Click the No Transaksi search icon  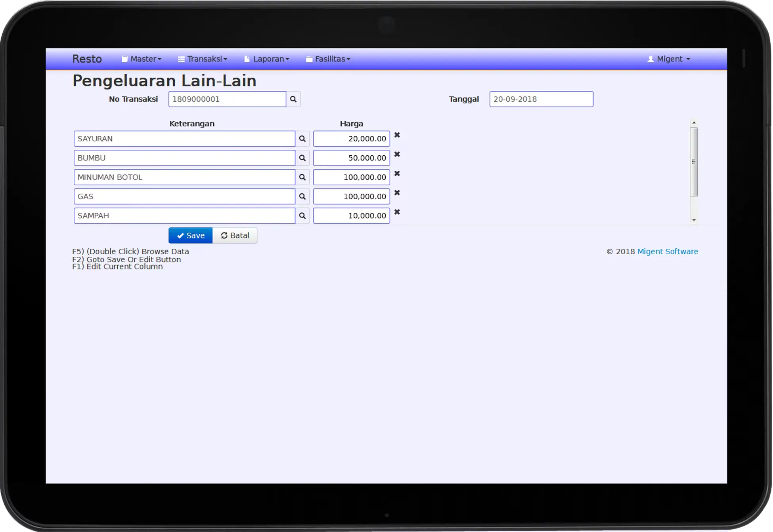tap(293, 99)
